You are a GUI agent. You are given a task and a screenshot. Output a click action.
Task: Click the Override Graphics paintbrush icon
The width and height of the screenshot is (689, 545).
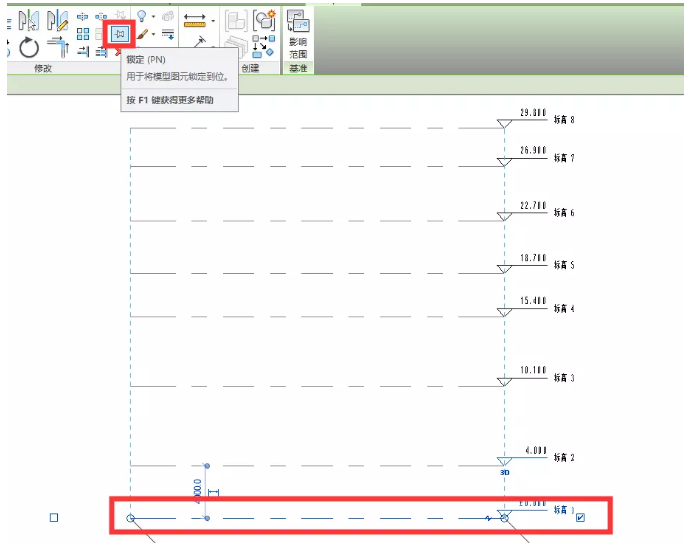coord(142,34)
